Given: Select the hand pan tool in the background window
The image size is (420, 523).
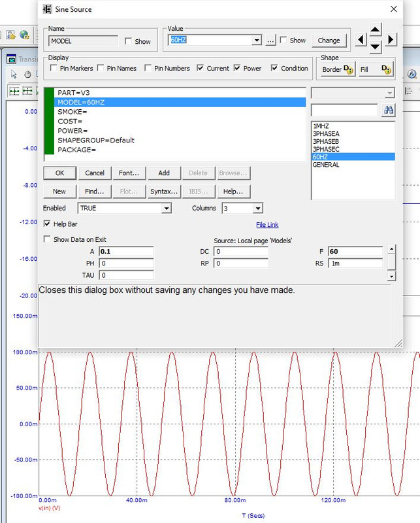Looking at the screenshot, I should click(x=27, y=74).
